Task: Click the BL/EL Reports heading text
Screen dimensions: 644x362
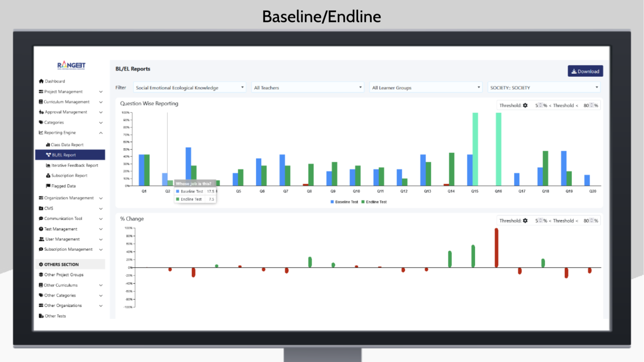Action: [133, 69]
